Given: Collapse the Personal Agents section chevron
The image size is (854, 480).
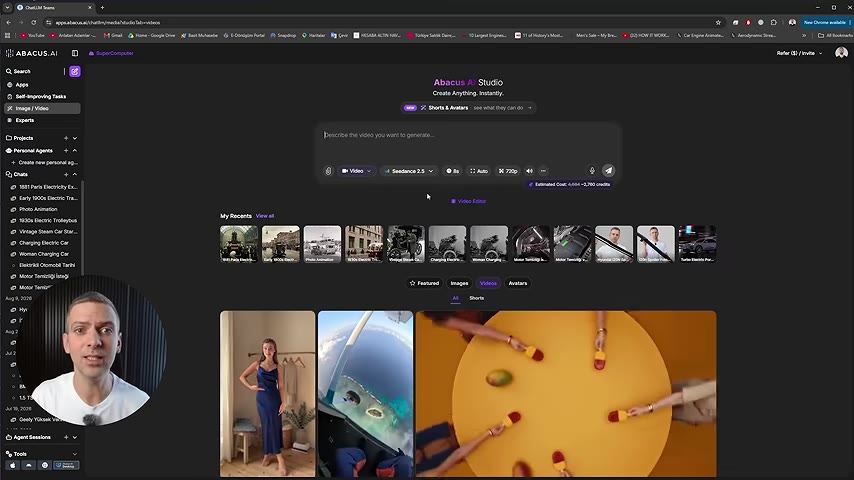Looking at the screenshot, I should (x=75, y=150).
